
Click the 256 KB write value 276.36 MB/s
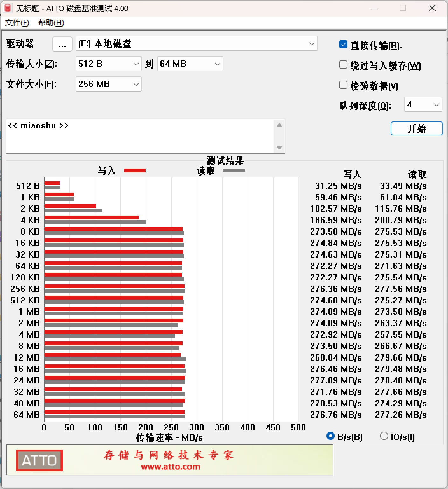point(336,289)
